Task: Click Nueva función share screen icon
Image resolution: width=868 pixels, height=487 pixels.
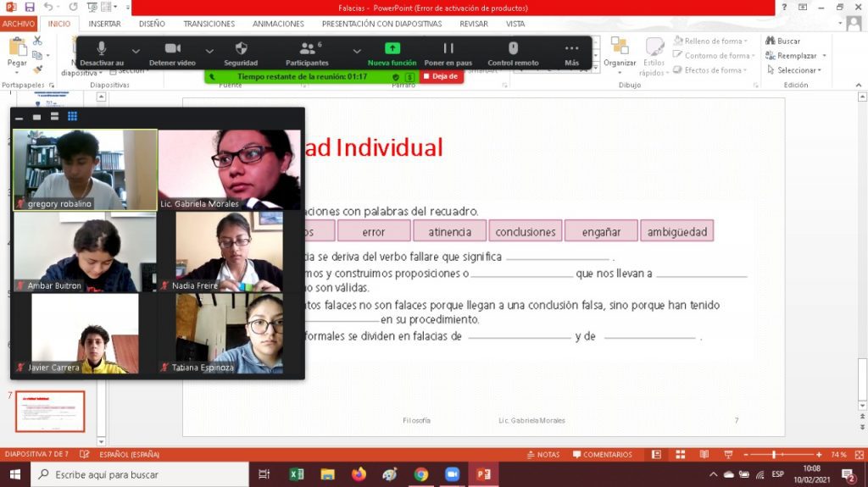Action: pos(392,49)
